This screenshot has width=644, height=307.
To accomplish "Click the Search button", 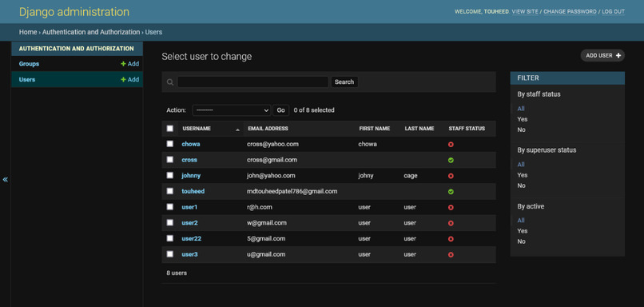I will pos(344,82).
